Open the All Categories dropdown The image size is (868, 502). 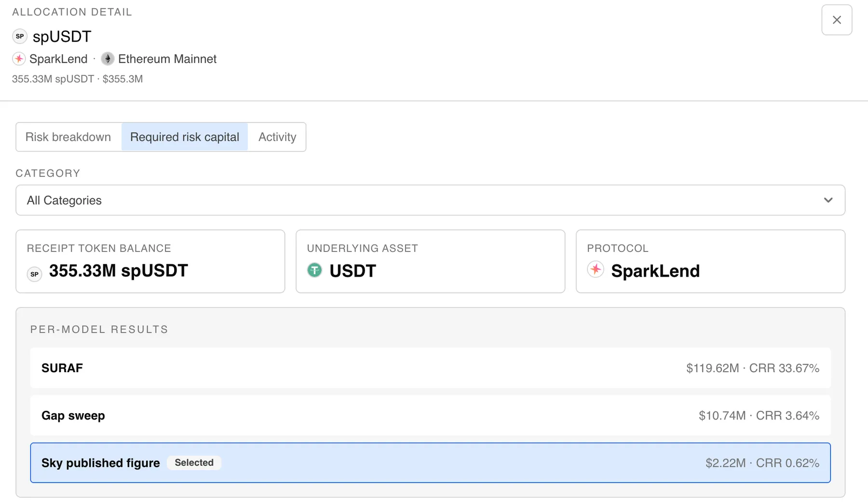pos(430,200)
